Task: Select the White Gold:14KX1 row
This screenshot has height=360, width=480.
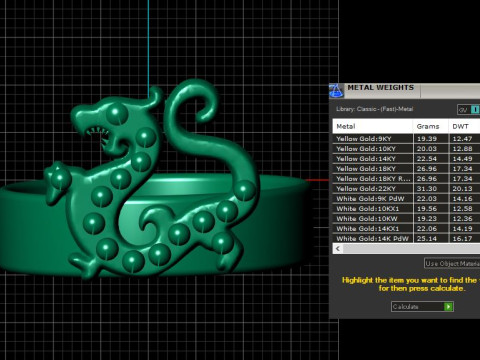Action: point(406,229)
